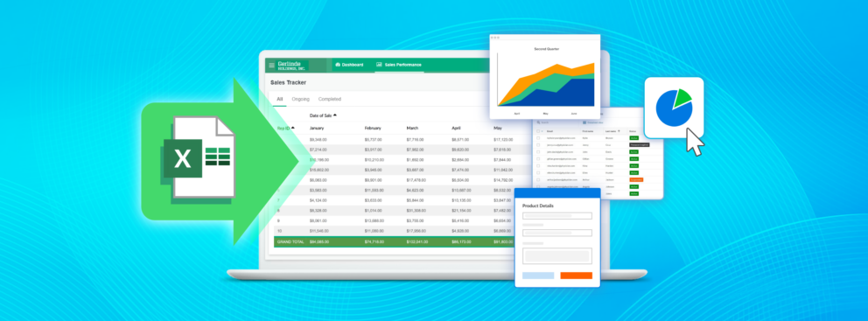Sort by the Rep ID arrow
The image size is (868, 321).
click(x=292, y=128)
